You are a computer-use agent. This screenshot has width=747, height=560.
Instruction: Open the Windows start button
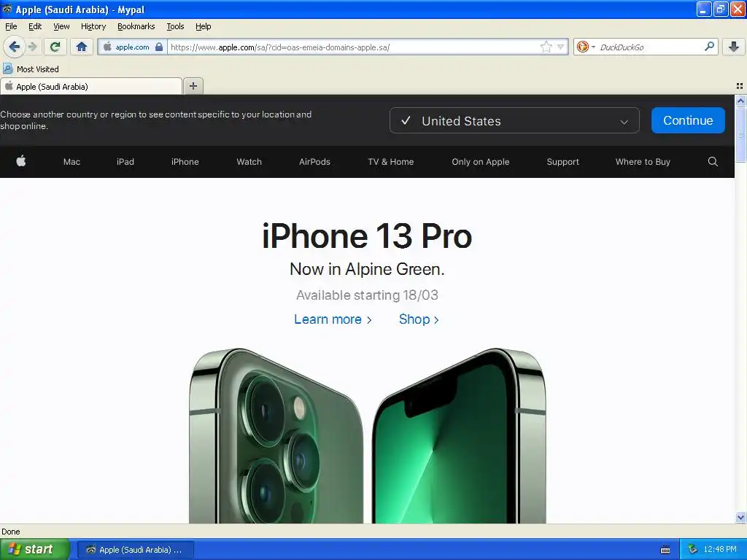point(35,549)
